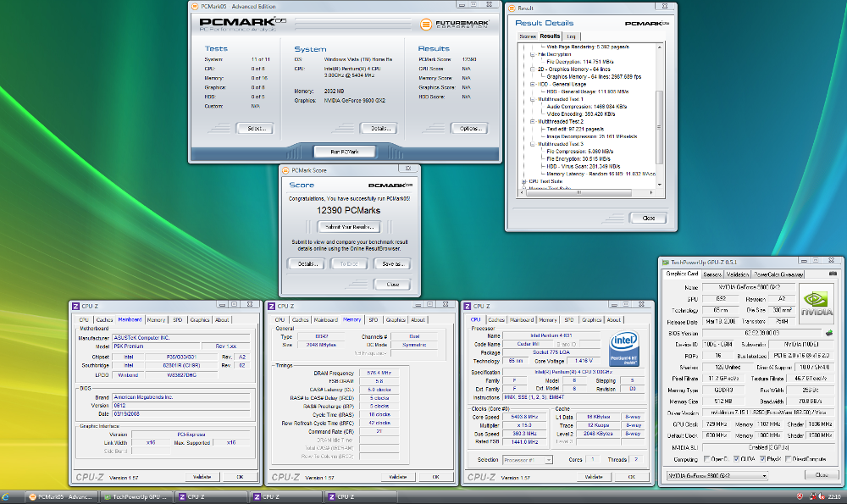Viewport: 847px width, 504px height.
Task: Click the volume tray icon
Action: [821, 497]
